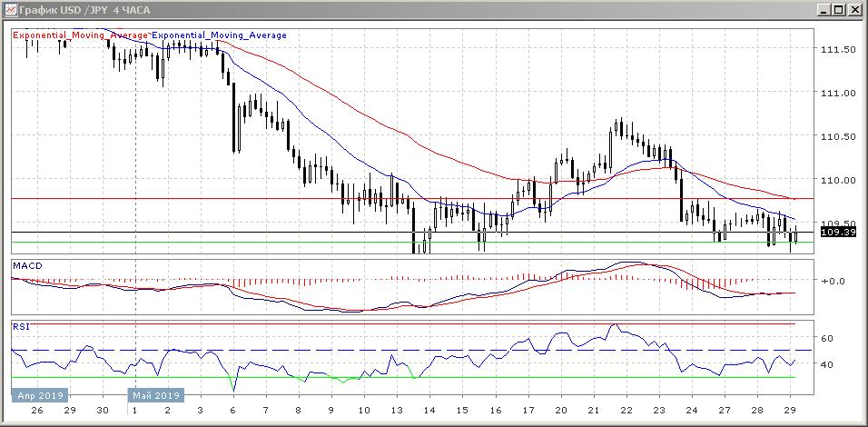
Task: Click date 22 on the time axis
Action: (626, 411)
